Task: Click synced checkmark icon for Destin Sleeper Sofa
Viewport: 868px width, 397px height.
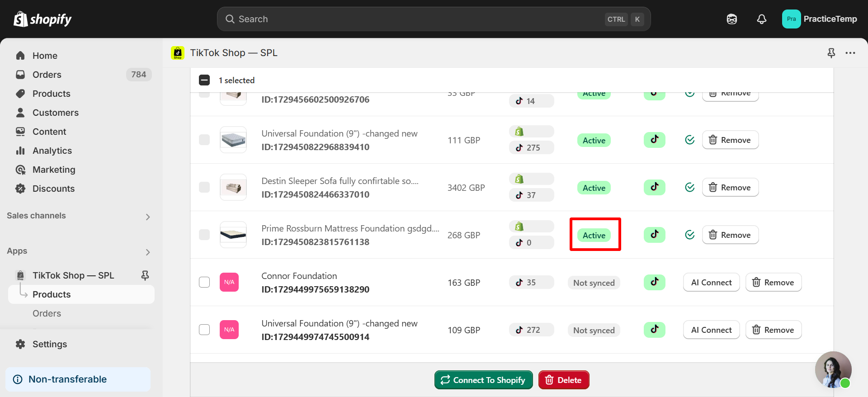Action: (x=689, y=187)
